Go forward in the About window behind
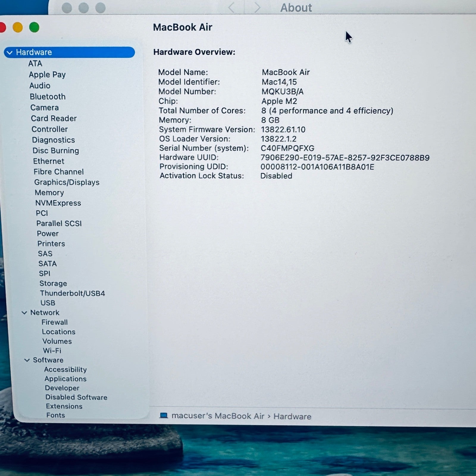476x476 pixels. point(257,7)
